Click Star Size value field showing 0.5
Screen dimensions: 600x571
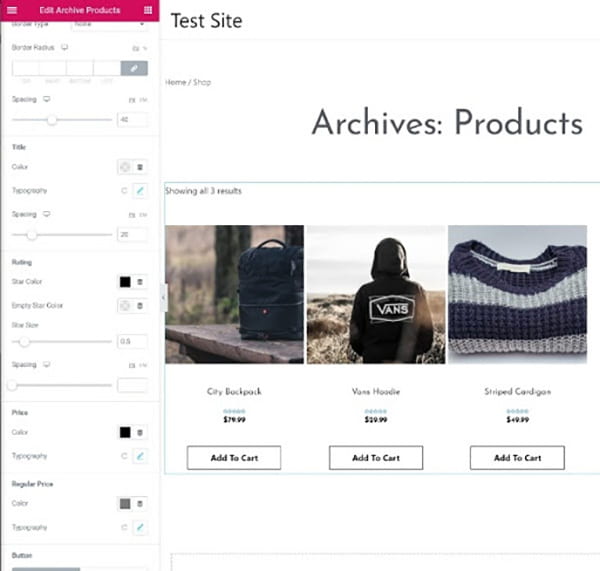[x=132, y=341]
